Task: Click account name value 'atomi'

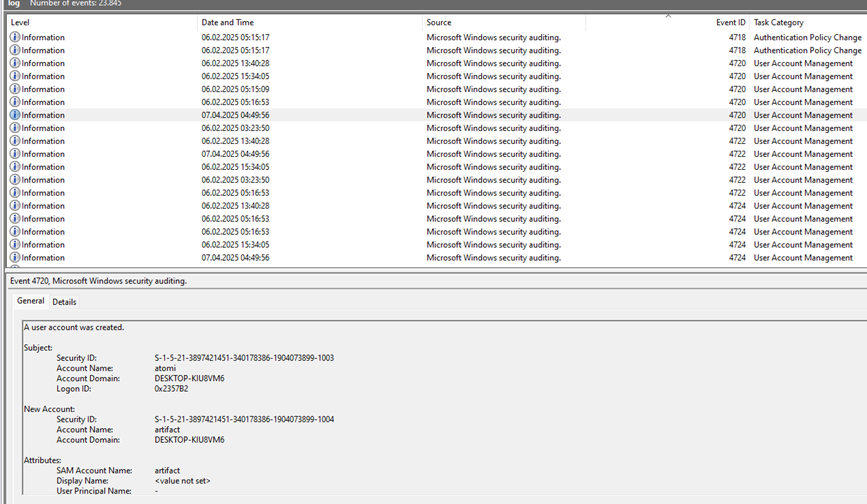Action: tap(165, 369)
